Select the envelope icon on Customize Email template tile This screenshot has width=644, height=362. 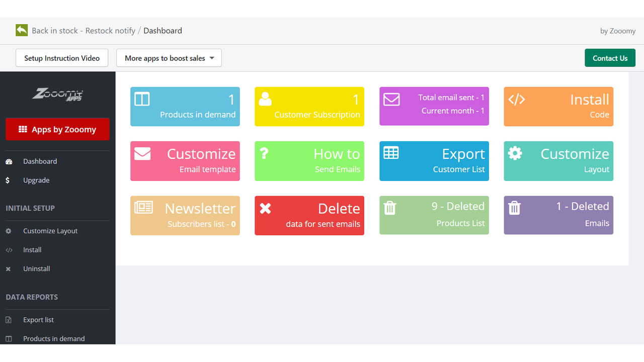[143, 154]
